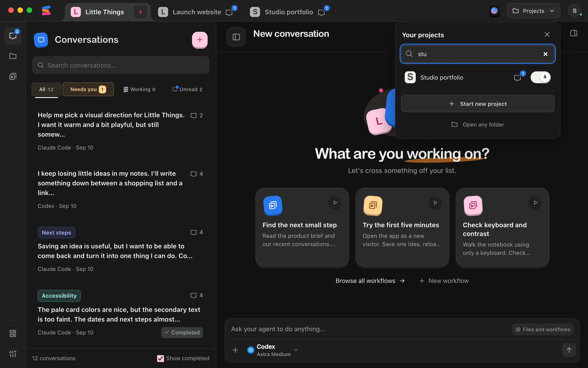Select the All 12 filter tab
This screenshot has width=588, height=368.
coord(46,89)
